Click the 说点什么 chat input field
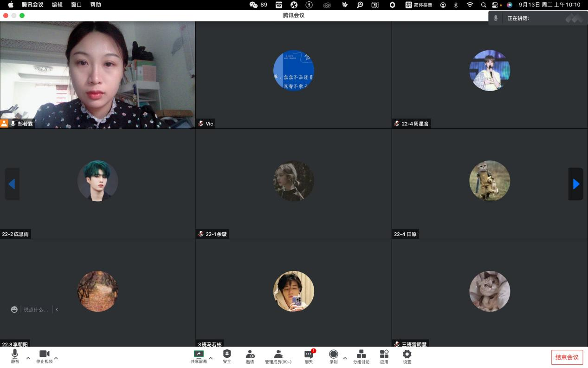 36,309
